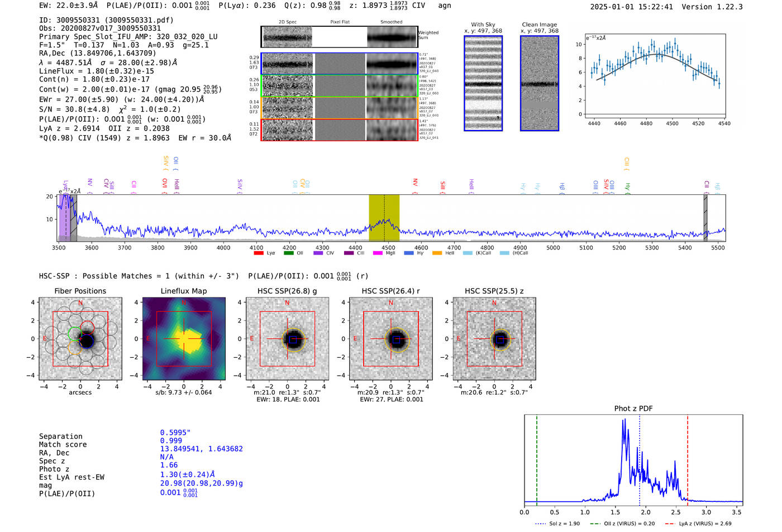Click the green OII legend swatch
Image resolution: width=782 pixels, height=532 pixels.
pyautogui.click(x=288, y=253)
